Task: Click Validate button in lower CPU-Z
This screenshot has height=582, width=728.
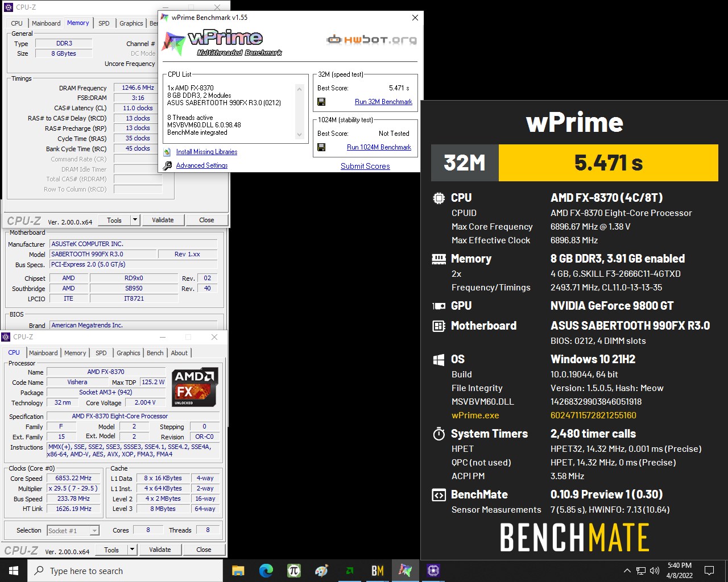Action: [x=160, y=550]
